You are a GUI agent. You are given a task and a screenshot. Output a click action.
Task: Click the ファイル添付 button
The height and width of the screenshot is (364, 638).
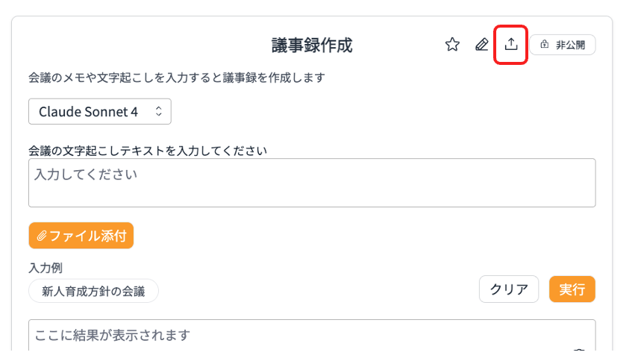(81, 236)
